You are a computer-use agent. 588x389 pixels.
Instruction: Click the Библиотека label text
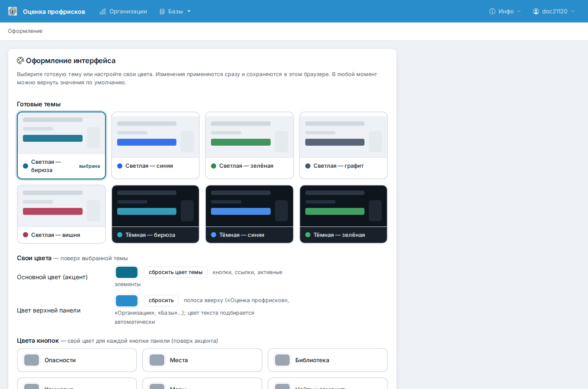point(312,360)
